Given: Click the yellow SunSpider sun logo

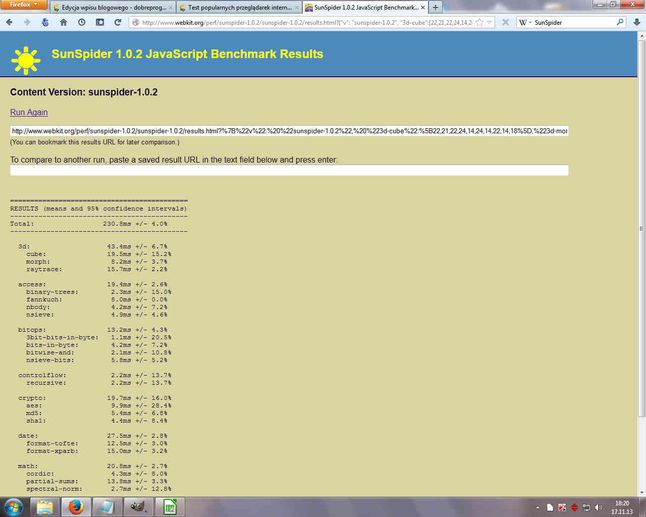Looking at the screenshot, I should (x=26, y=61).
